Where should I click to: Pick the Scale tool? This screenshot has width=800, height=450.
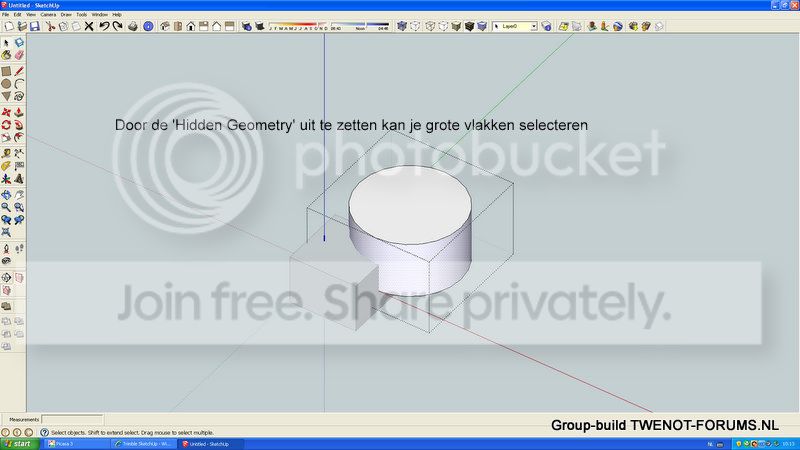point(6,137)
